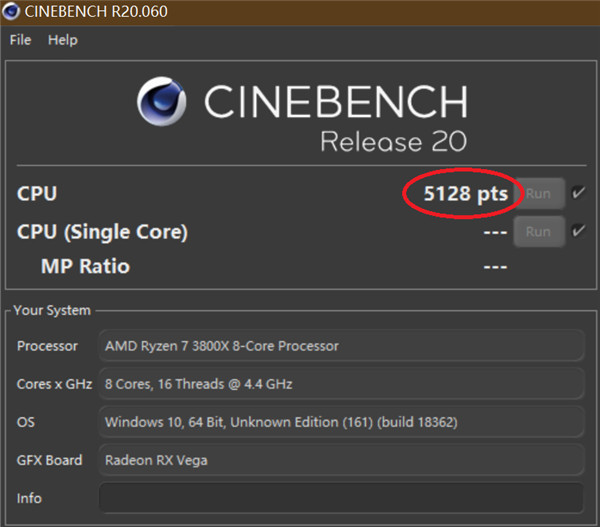Click the Release 20 text in banner
The image size is (600, 527).
393,141
